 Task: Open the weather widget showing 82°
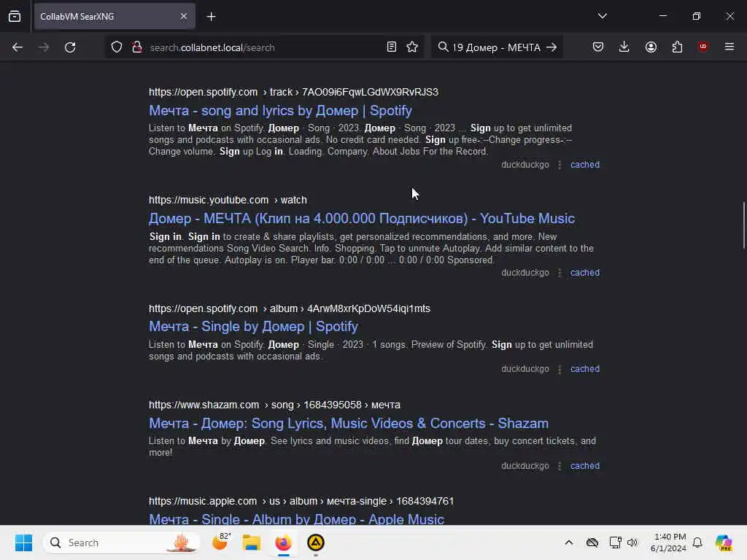[220, 542]
